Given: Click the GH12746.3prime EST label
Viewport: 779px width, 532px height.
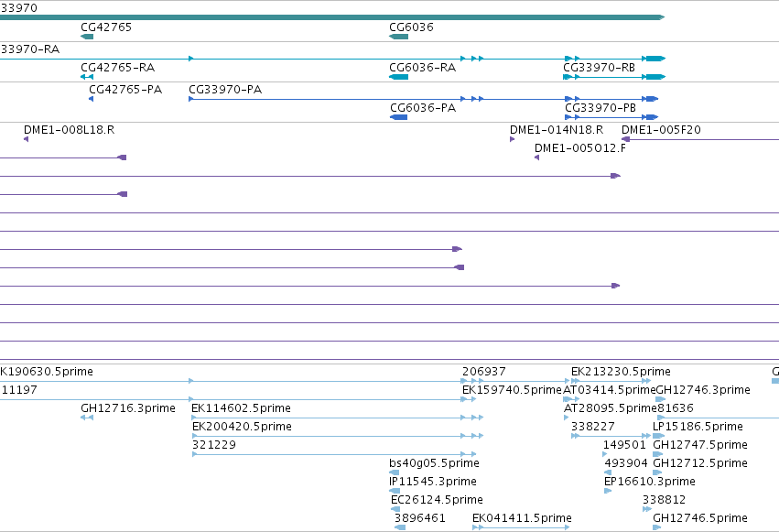Looking at the screenshot, I should 704,390.
